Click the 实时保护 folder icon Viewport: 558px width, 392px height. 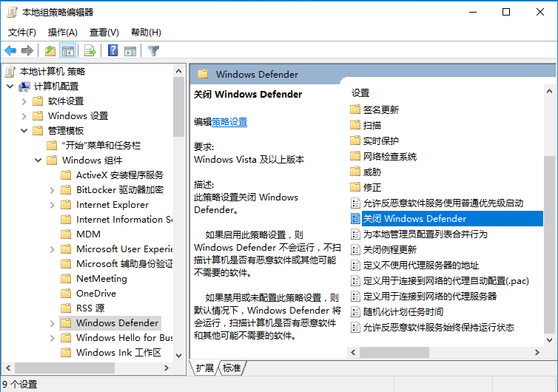354,140
